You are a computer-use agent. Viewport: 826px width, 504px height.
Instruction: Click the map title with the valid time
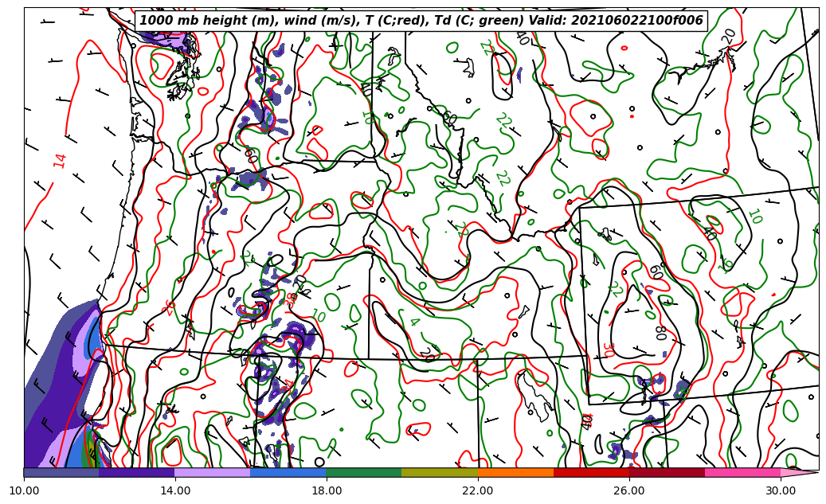[x=421, y=21]
